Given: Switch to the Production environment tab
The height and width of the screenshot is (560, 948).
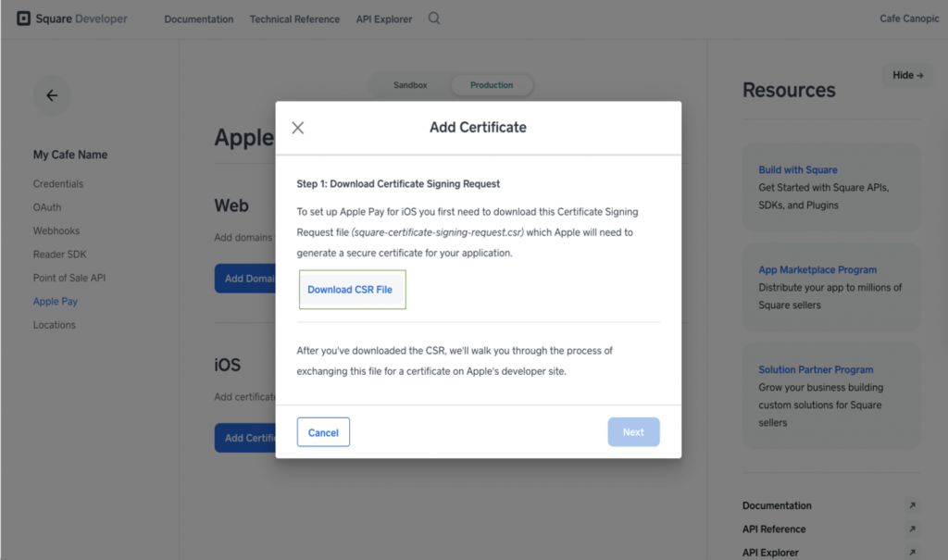Looking at the screenshot, I should pyautogui.click(x=492, y=85).
